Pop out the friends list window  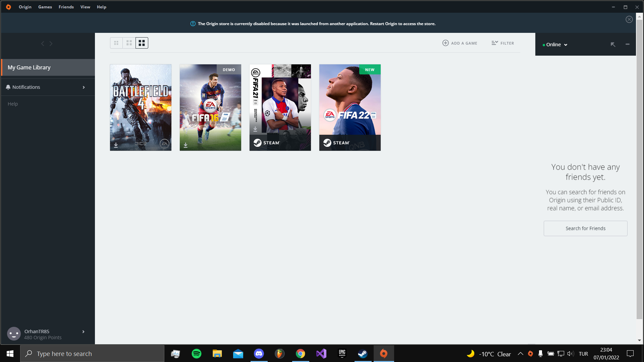click(613, 45)
